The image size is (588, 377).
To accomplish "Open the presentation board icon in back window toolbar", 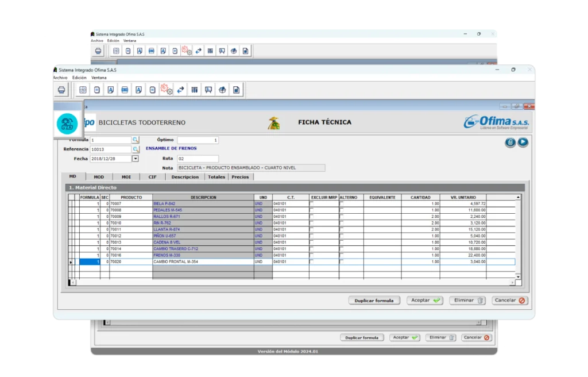I will click(x=222, y=51).
